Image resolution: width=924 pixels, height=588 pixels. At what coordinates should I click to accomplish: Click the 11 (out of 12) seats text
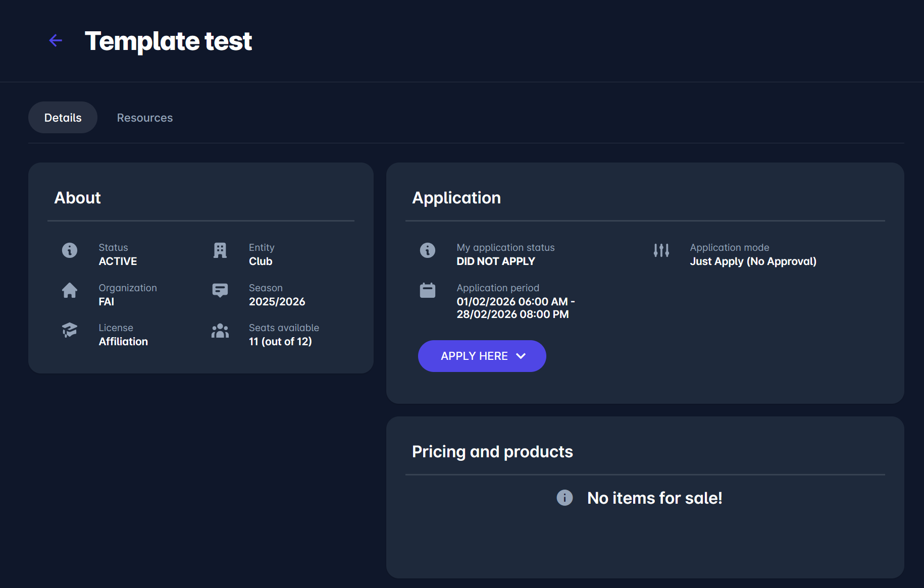click(x=280, y=342)
